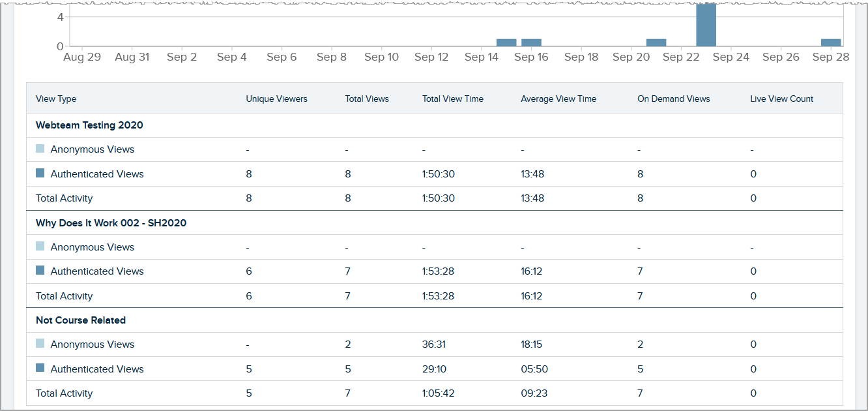Click the On Demand Views column header

coord(673,99)
